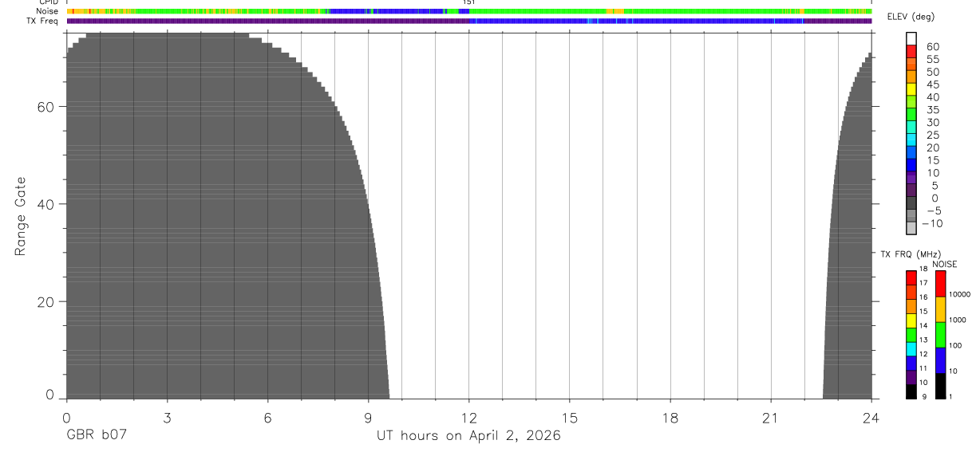Click the dark gray 0 to -5 elevation swatch

coord(911,203)
